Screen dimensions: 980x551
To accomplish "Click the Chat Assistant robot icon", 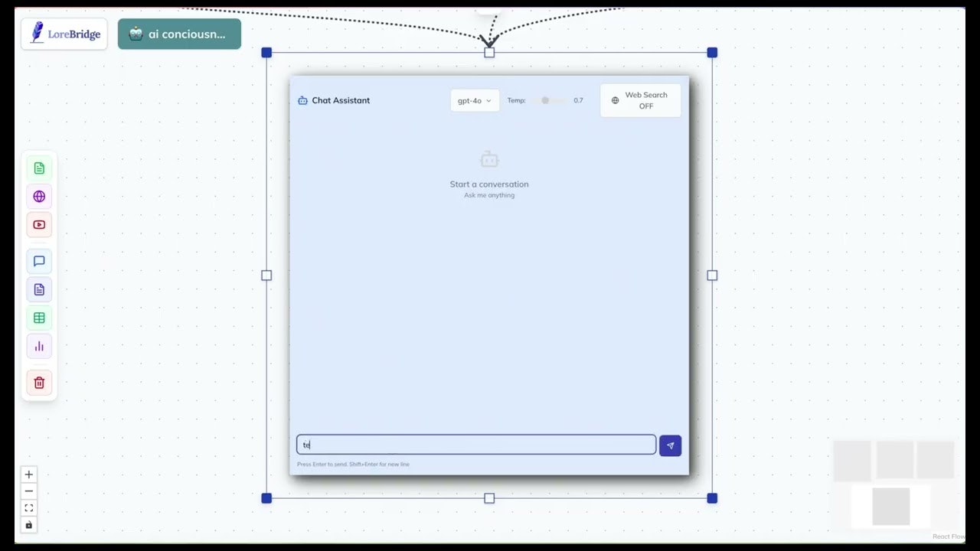I will [x=302, y=100].
